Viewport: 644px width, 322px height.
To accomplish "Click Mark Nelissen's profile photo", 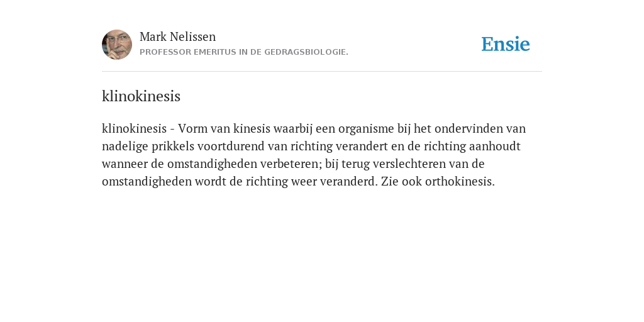I will click(117, 45).
